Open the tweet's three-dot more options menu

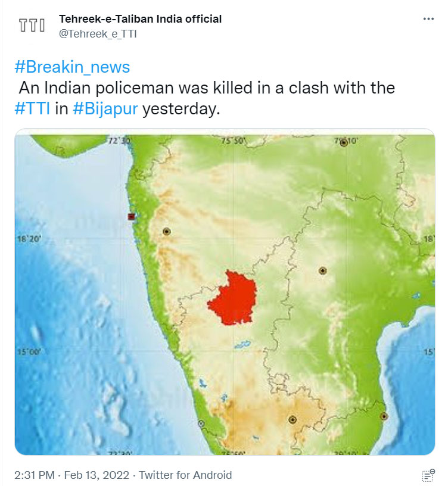(x=428, y=19)
